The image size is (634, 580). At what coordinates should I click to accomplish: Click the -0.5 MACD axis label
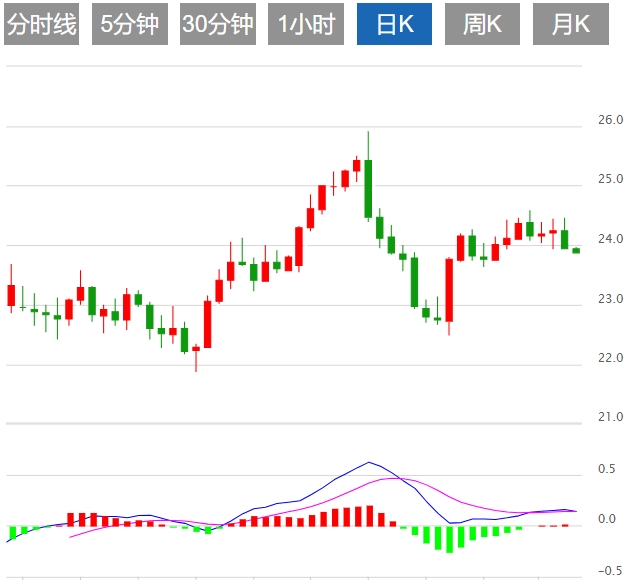tap(610, 571)
